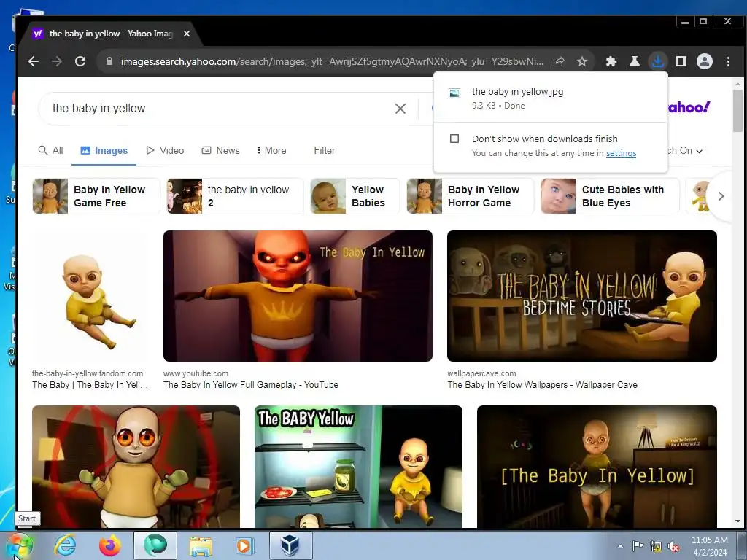Open Windows Explorer folder on taskbar
Image resolution: width=747 pixels, height=560 pixels.
click(x=201, y=545)
